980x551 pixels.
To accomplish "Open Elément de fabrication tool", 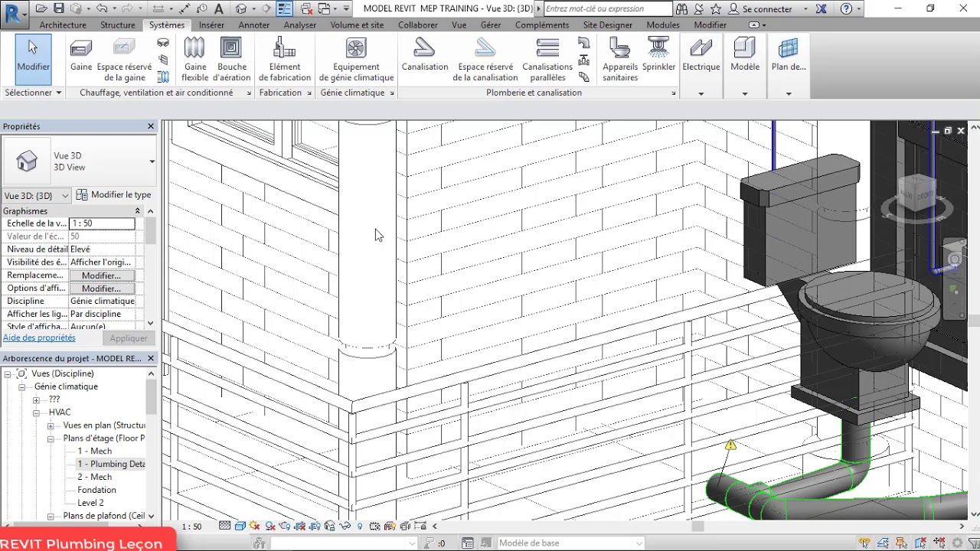I will click(x=285, y=60).
